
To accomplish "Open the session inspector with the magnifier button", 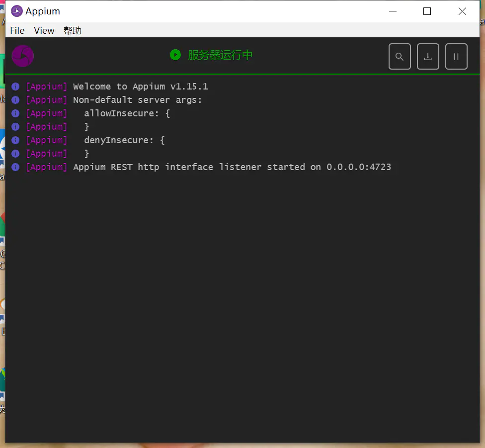I will pyautogui.click(x=400, y=57).
